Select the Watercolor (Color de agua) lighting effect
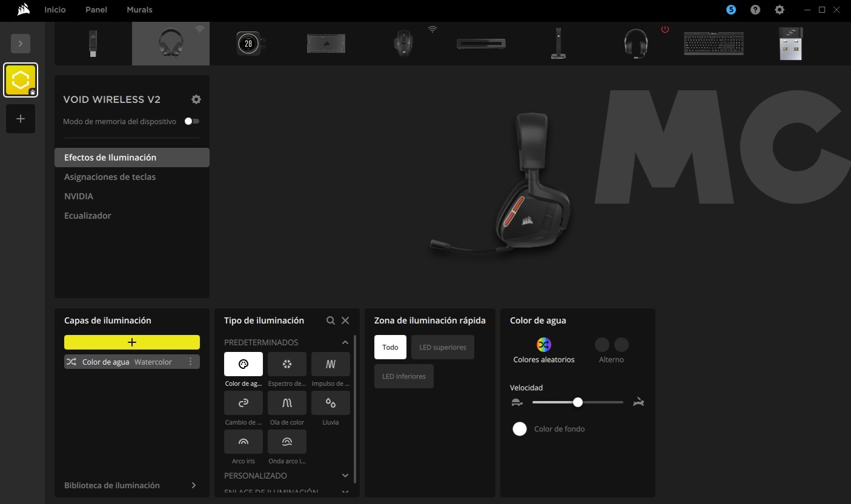Viewport: 851px width, 504px height. (243, 364)
